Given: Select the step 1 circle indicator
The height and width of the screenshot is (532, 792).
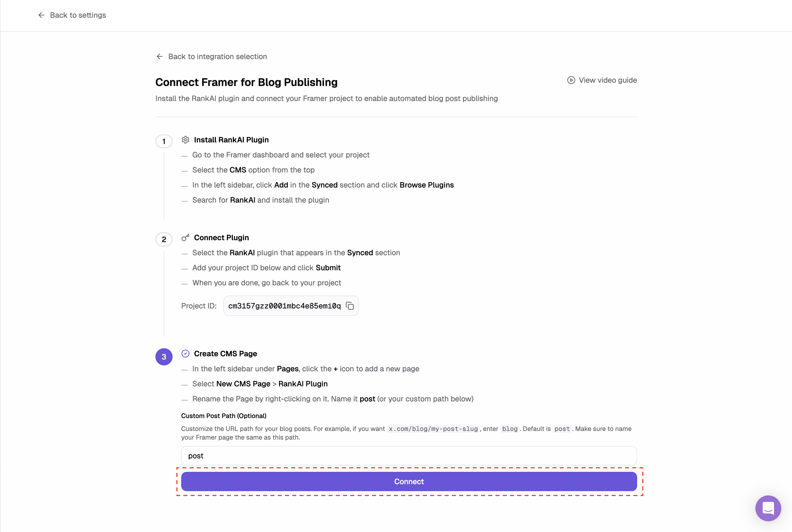Looking at the screenshot, I should pos(164,141).
